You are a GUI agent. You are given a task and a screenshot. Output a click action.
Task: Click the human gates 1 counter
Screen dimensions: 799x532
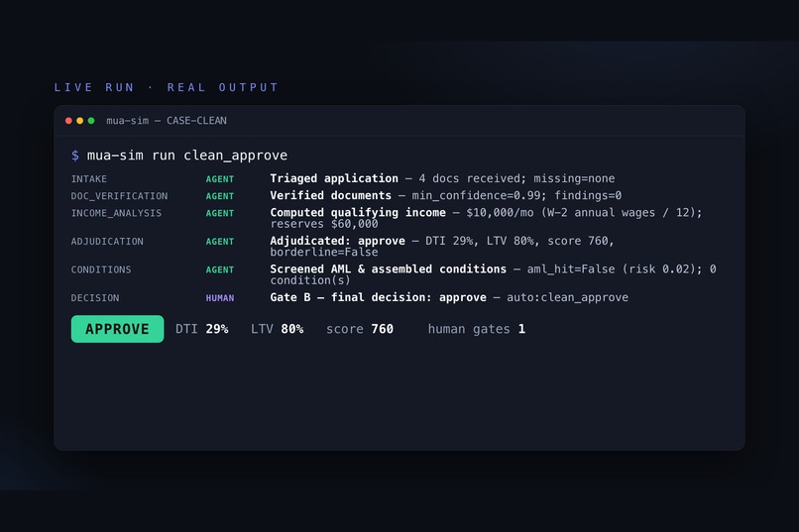(x=477, y=329)
